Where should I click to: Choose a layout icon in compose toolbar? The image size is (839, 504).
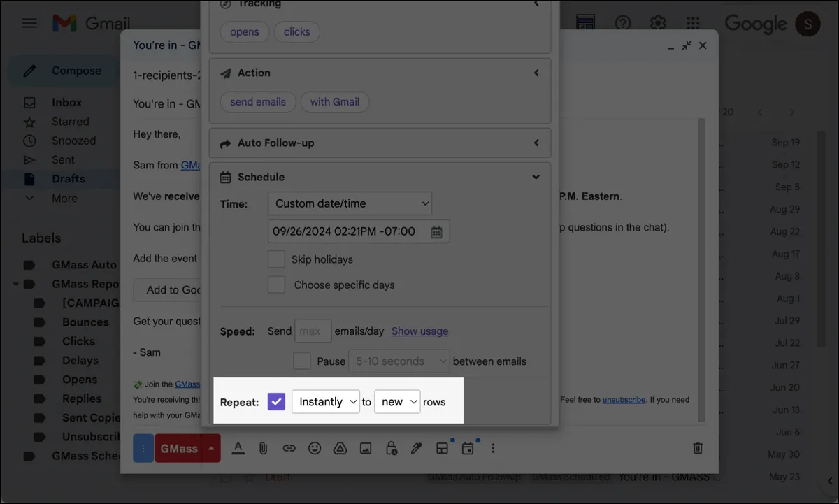coord(442,448)
